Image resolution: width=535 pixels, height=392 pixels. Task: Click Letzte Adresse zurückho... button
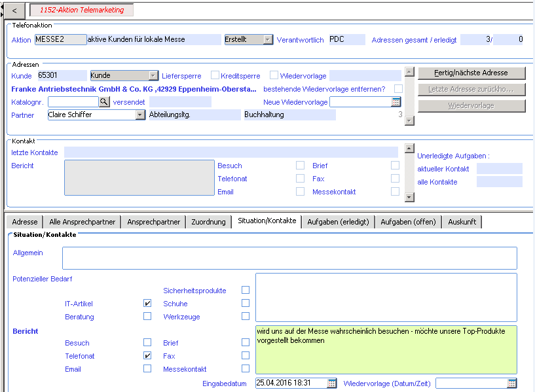[471, 89]
